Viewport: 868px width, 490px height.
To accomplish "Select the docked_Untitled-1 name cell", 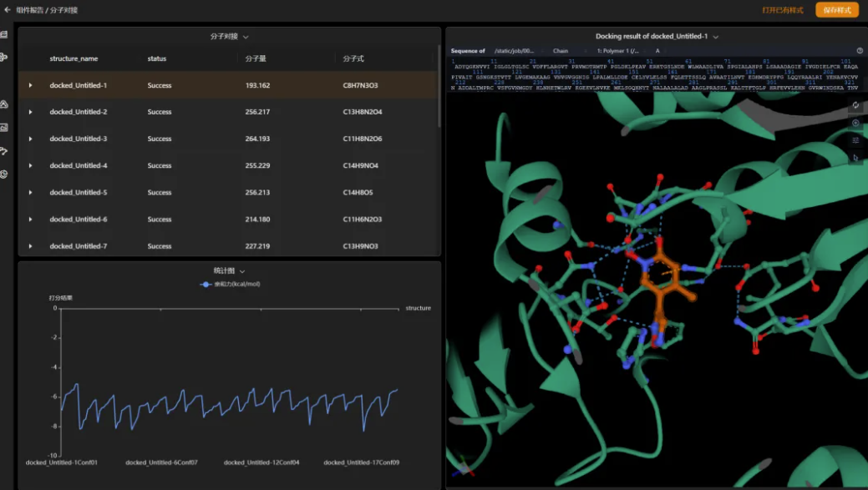I will 78,85.
